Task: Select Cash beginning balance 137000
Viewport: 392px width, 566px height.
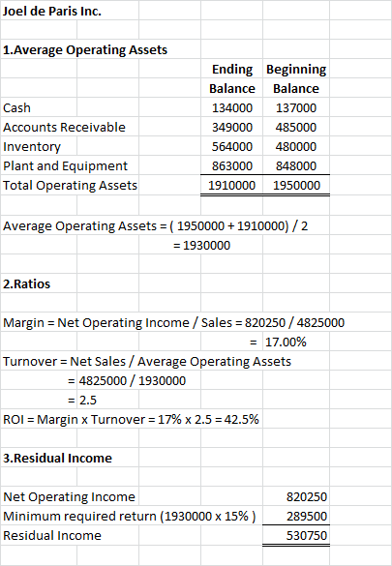Action: click(296, 108)
